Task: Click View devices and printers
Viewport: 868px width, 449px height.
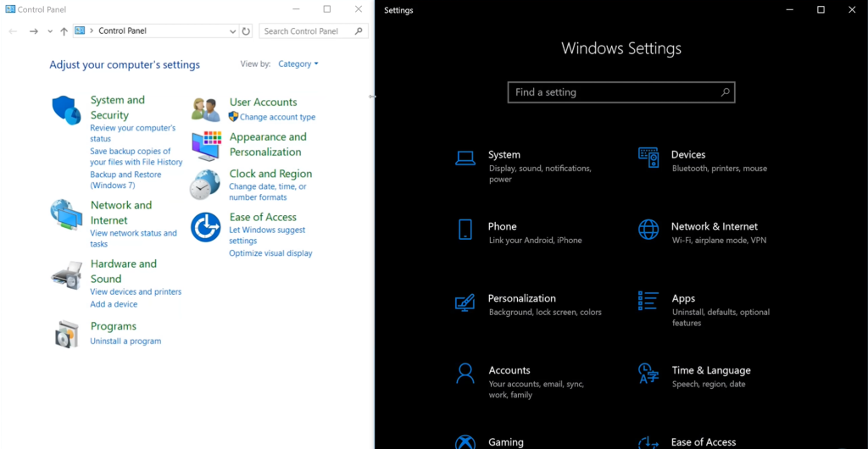Action: click(x=136, y=292)
